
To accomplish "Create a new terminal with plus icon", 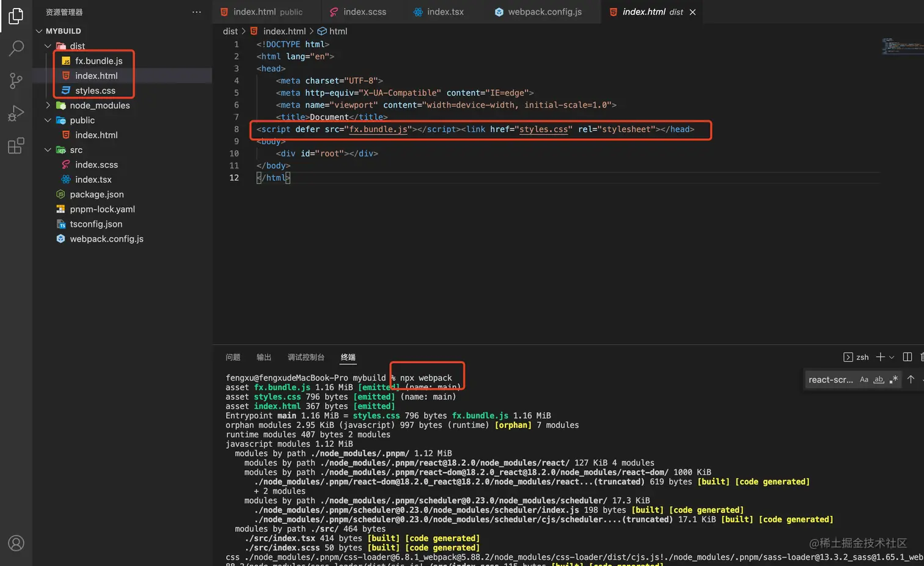I will click(x=881, y=357).
